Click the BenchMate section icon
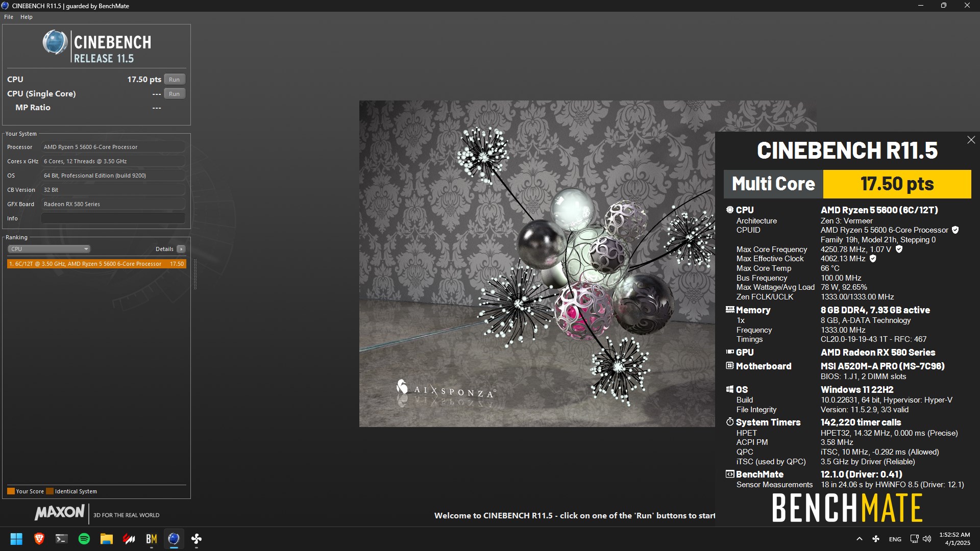This screenshot has height=551, width=980. 730,474
